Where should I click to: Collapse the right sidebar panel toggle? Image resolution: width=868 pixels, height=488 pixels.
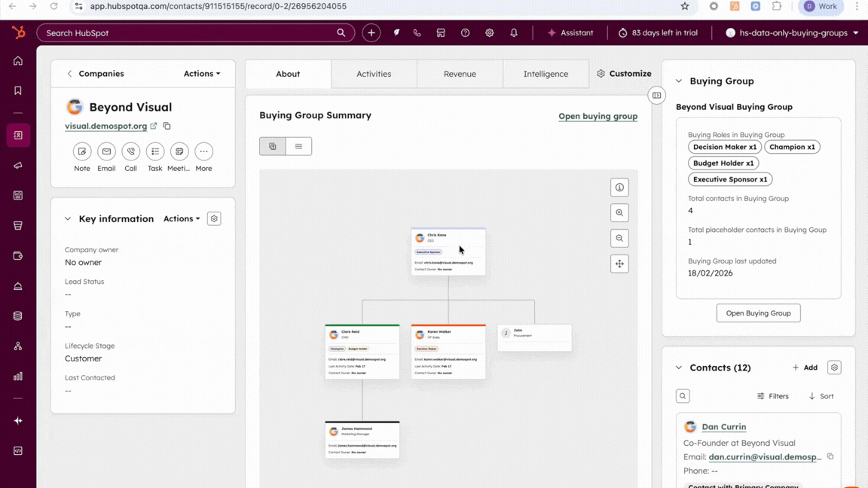point(657,96)
